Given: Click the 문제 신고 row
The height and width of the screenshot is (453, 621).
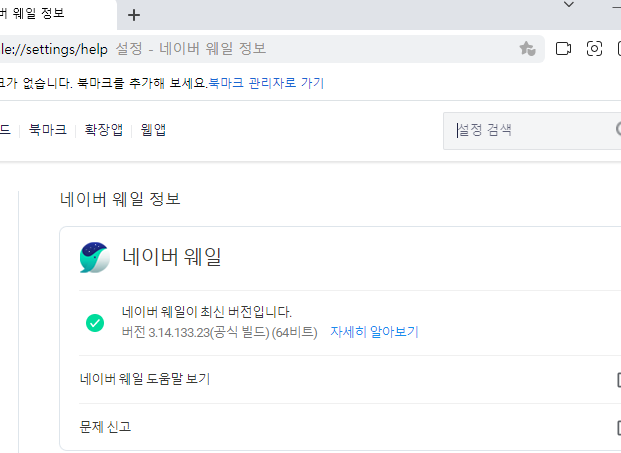Looking at the screenshot, I should pyautogui.click(x=105, y=427).
